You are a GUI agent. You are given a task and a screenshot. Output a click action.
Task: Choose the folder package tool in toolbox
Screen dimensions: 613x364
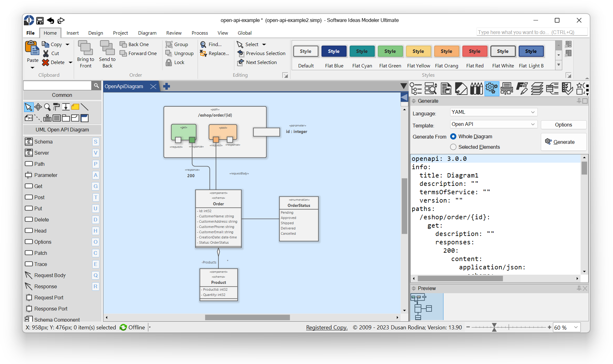66,118
